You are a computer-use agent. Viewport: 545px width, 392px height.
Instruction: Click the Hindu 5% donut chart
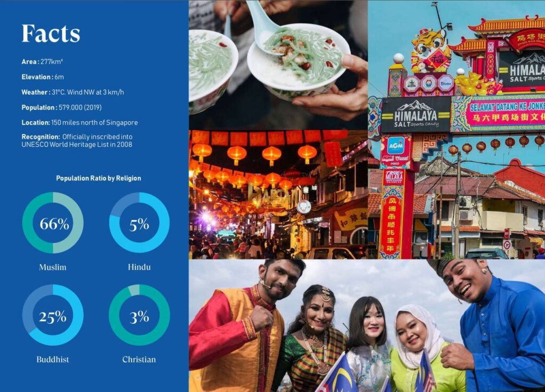(x=139, y=223)
